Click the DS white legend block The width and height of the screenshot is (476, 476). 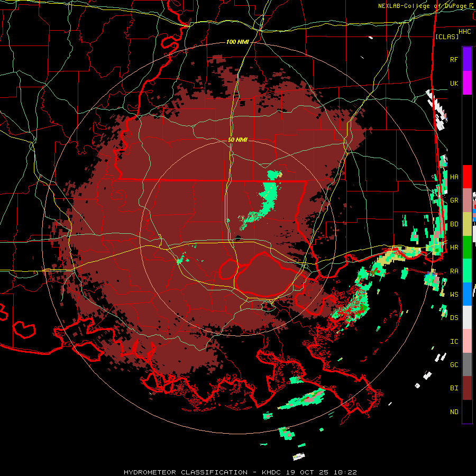(467, 317)
